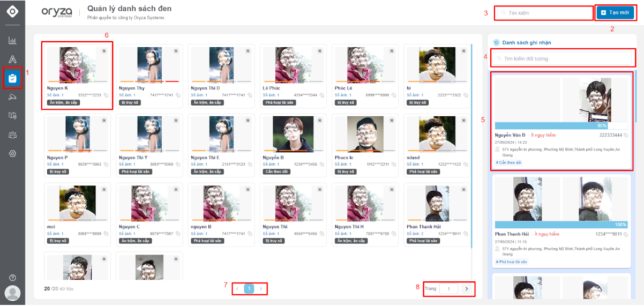The height and width of the screenshot is (306, 644).
Task: Click the 100% match bar
Action: 561,225
